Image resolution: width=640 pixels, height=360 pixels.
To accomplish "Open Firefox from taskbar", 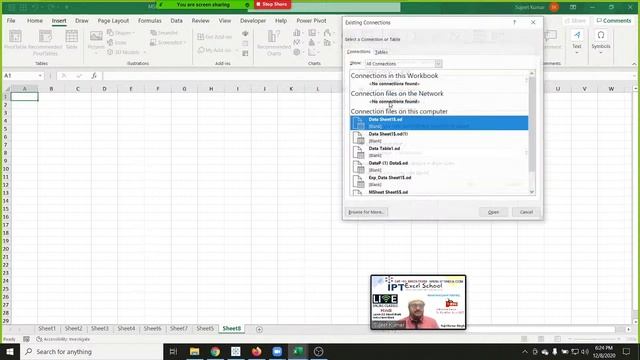I will (x=256, y=351).
